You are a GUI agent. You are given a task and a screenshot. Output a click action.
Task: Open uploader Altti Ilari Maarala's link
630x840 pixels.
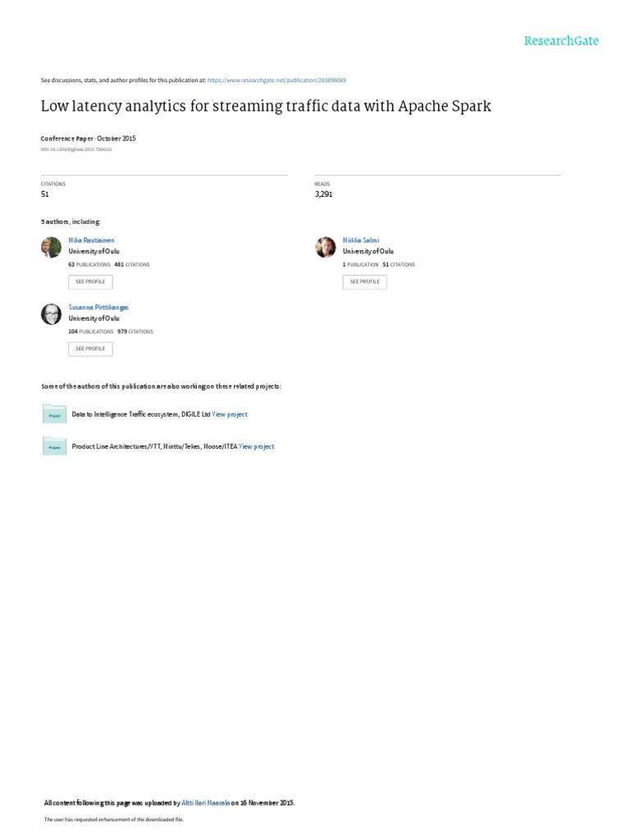click(x=206, y=803)
